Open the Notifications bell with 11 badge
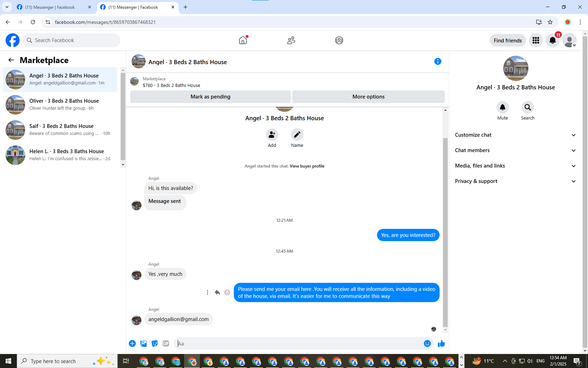The image size is (588, 368). pyautogui.click(x=553, y=40)
